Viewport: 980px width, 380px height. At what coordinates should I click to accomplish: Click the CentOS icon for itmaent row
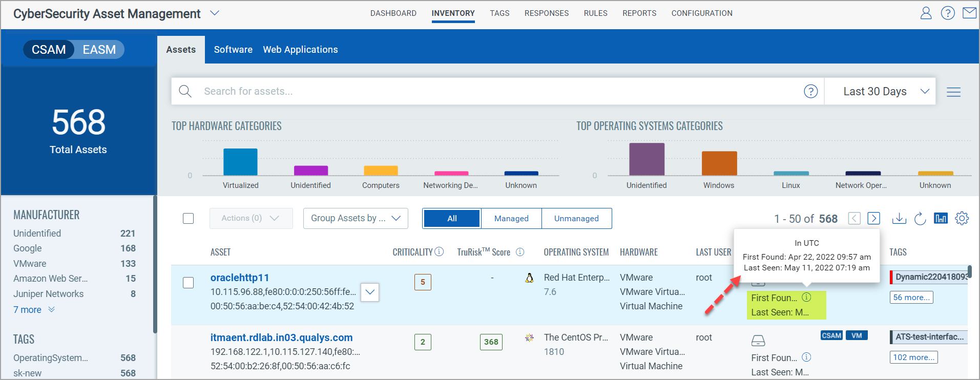[530, 337]
